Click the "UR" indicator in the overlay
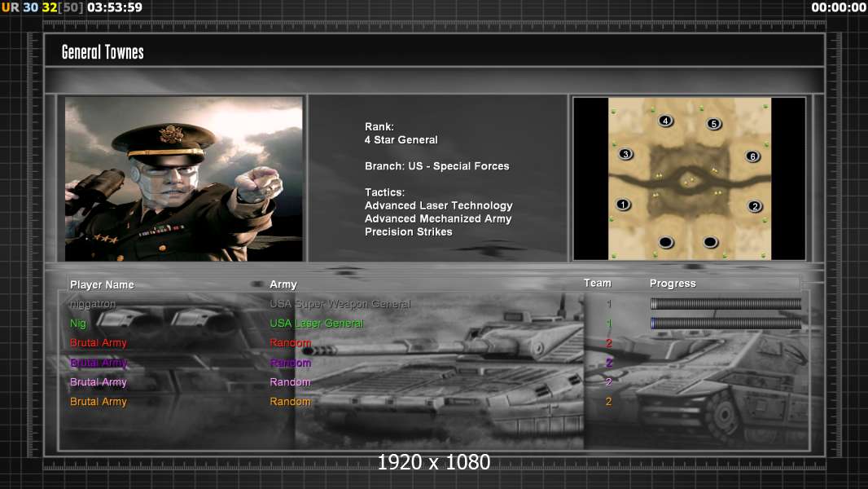 [11, 7]
